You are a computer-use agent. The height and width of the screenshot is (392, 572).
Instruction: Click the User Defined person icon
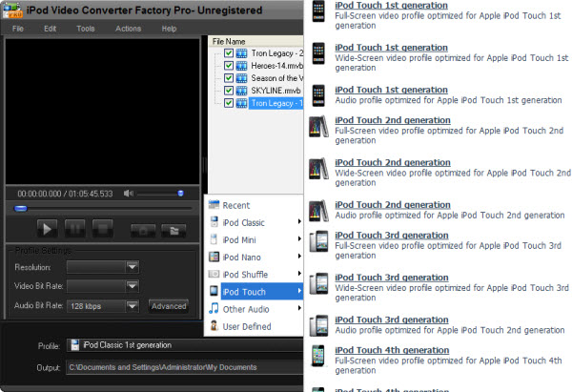click(214, 325)
